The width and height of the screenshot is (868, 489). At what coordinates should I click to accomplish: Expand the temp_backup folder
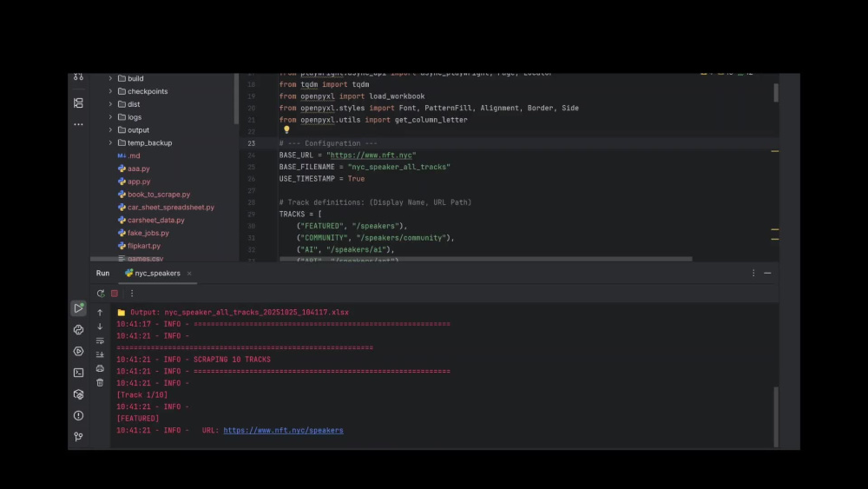[110, 143]
